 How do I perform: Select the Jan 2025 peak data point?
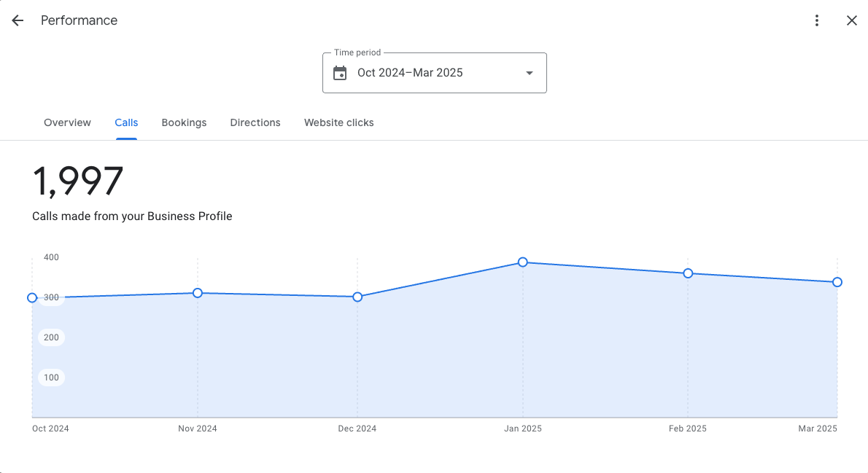tap(523, 262)
